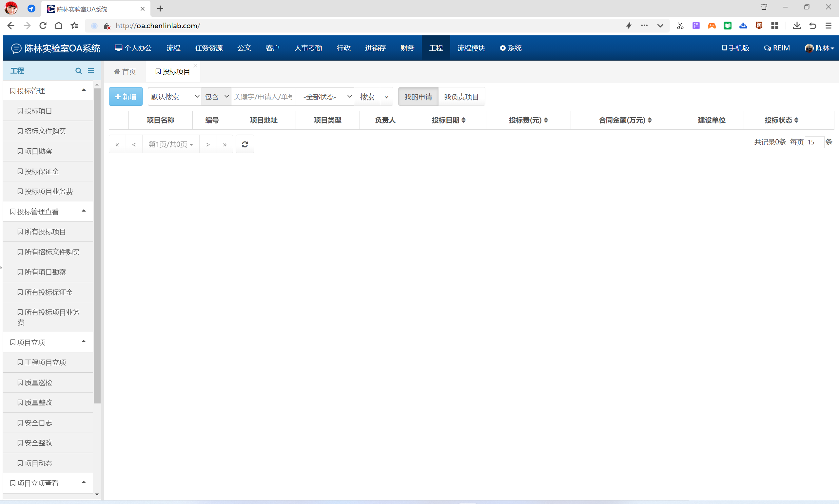
Task: Sort by 投标状态 column
Action: [781, 120]
